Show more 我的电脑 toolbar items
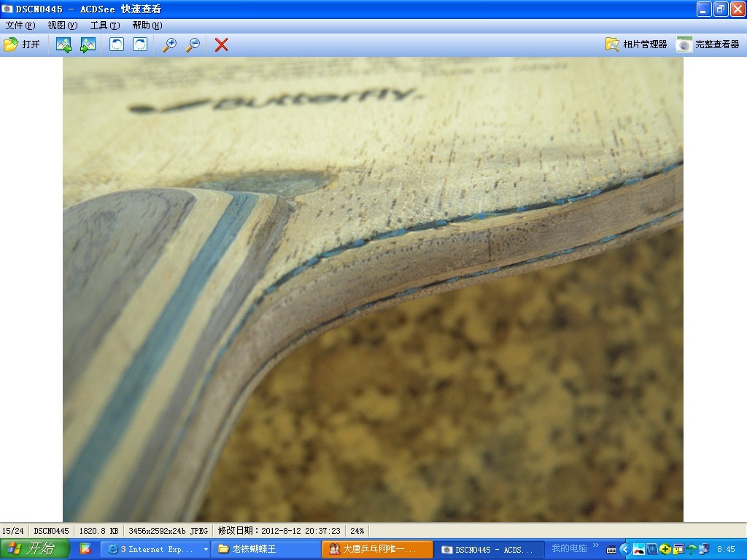 (596, 546)
